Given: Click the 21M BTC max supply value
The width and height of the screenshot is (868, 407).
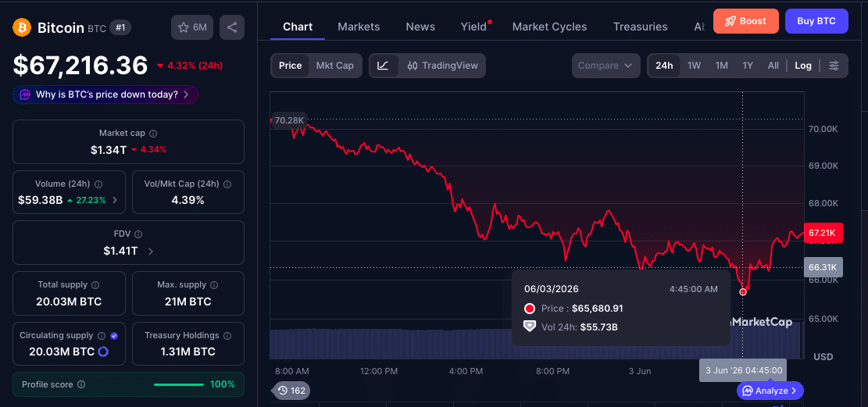Looking at the screenshot, I should coord(188,302).
